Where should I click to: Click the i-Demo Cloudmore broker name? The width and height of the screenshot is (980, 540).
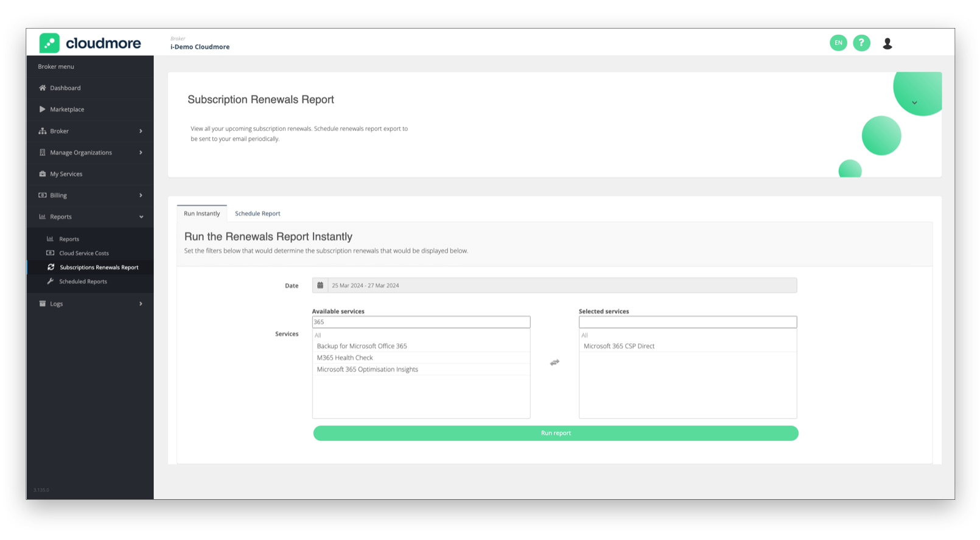[200, 47]
